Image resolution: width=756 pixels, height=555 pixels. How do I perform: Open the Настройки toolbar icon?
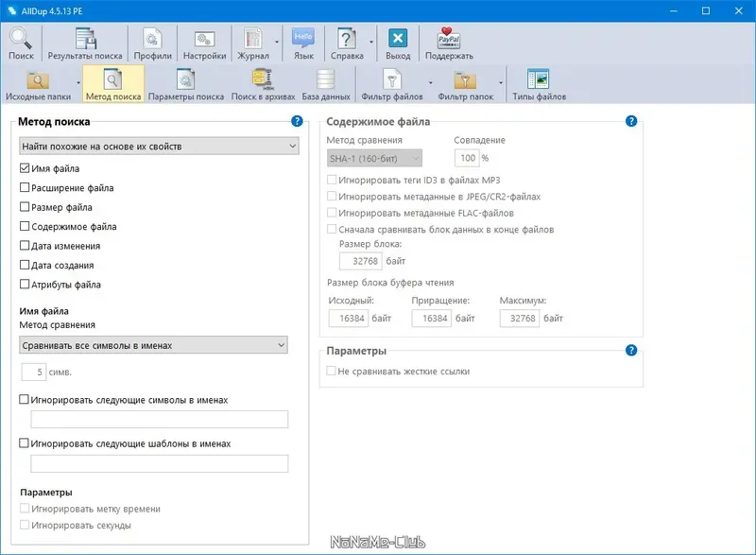[x=204, y=40]
